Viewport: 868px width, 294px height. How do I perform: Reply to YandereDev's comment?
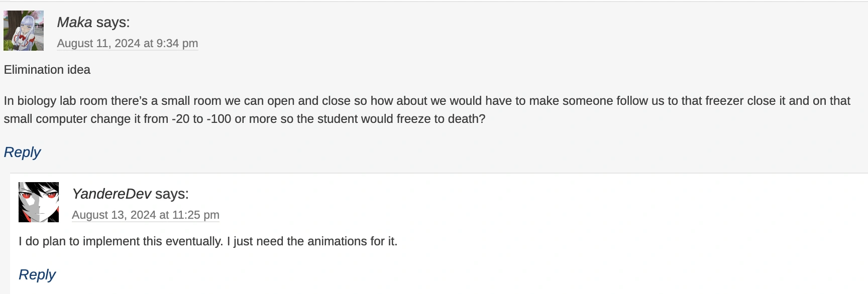pyautogui.click(x=37, y=275)
